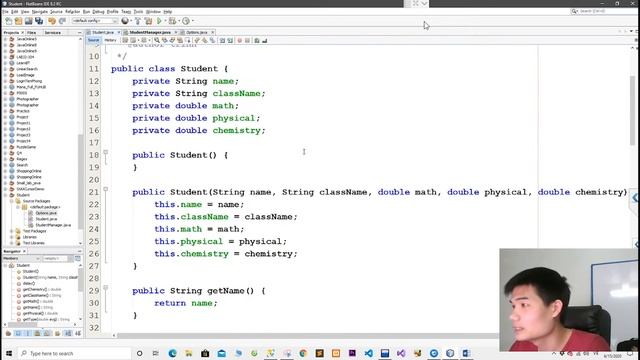Click the Redo toolbar icon
Image resolution: width=640 pixels, height=360 pixels.
point(62,21)
